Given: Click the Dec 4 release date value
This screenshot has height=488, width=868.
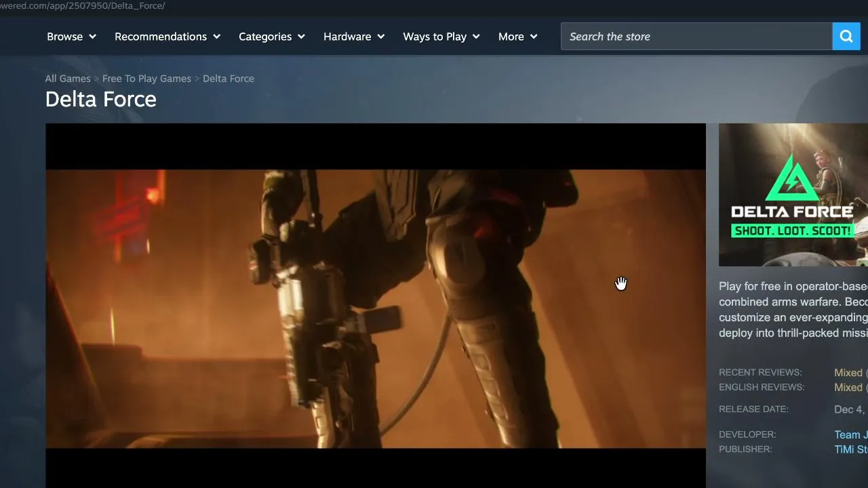Looking at the screenshot, I should click(850, 409).
